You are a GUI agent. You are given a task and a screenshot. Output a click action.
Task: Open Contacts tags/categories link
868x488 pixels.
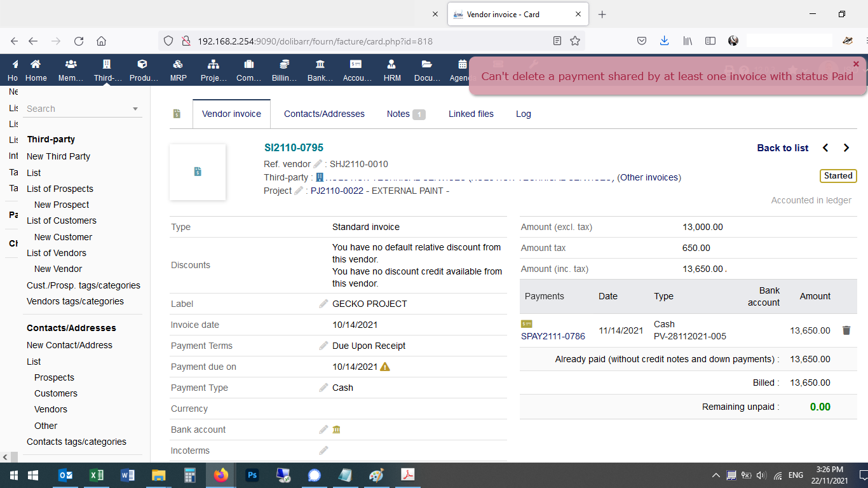click(x=76, y=442)
